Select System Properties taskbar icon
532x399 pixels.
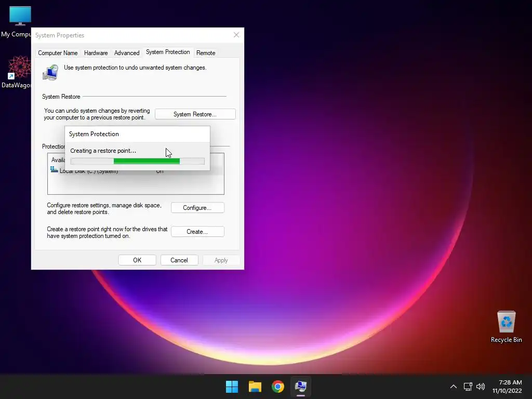pyautogui.click(x=301, y=387)
